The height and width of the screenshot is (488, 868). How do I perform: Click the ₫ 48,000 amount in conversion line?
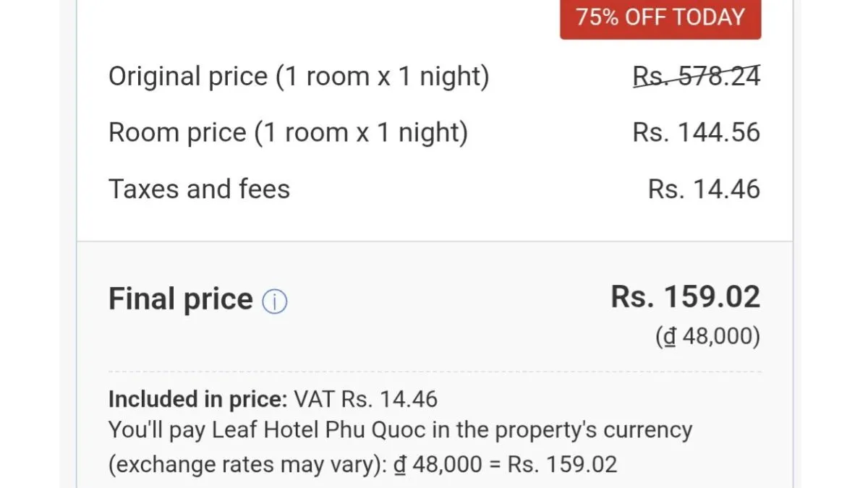(437, 464)
